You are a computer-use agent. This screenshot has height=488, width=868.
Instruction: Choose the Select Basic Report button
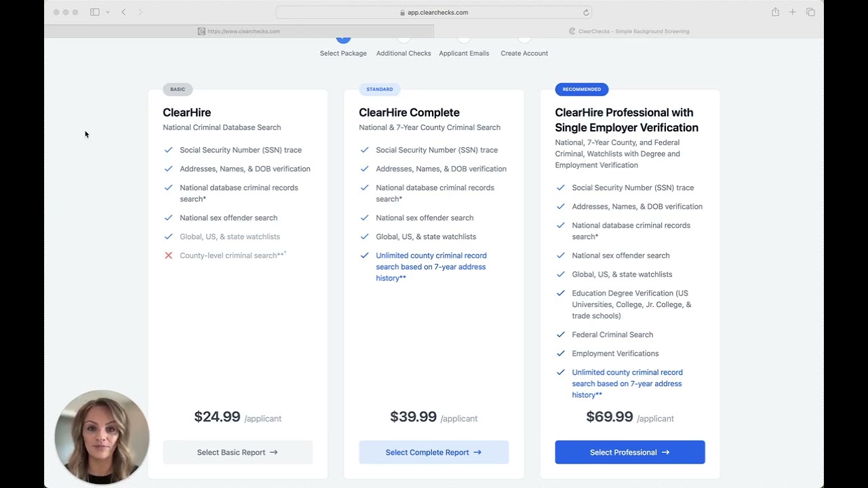click(237, 452)
